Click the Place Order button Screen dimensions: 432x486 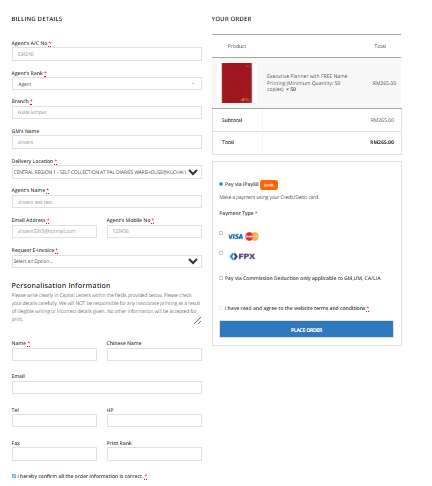coord(306,329)
